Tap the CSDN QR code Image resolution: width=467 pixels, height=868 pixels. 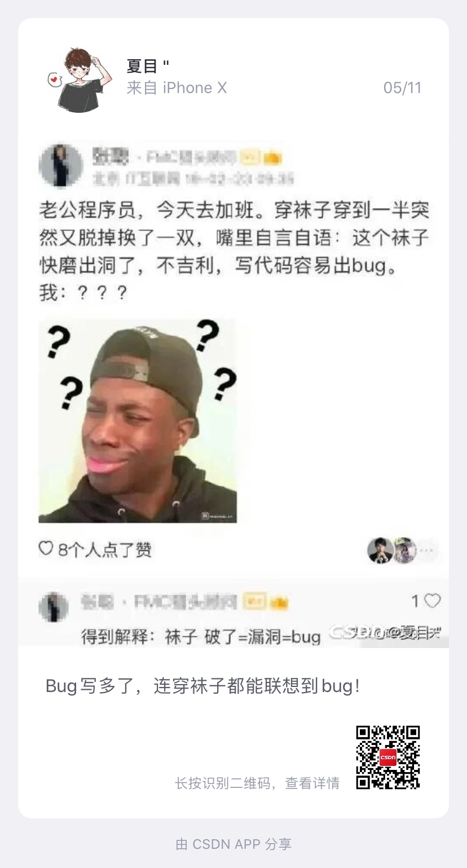tap(388, 757)
